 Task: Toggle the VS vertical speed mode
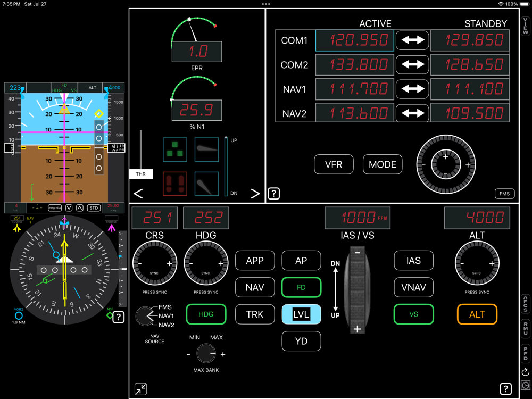coord(413,314)
